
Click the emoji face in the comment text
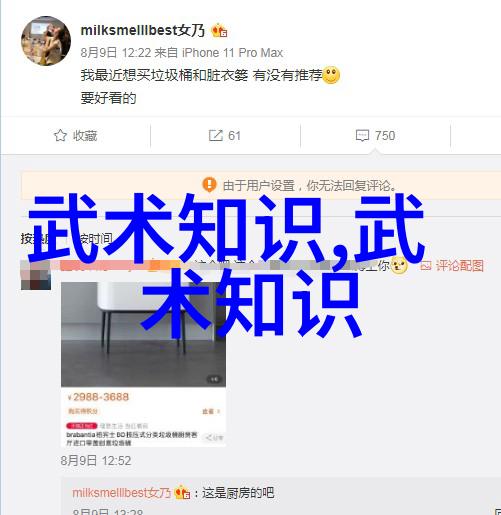tap(399, 266)
